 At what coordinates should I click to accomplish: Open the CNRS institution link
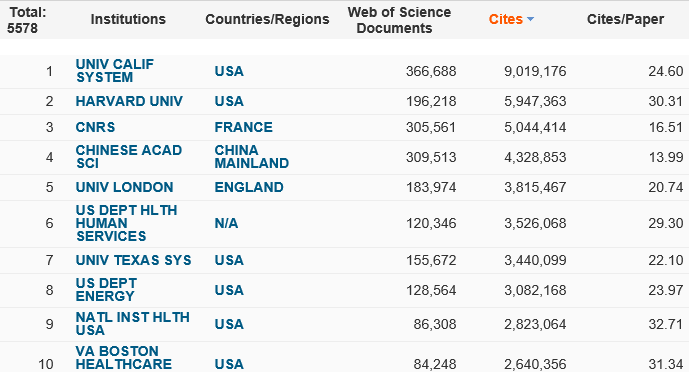95,127
